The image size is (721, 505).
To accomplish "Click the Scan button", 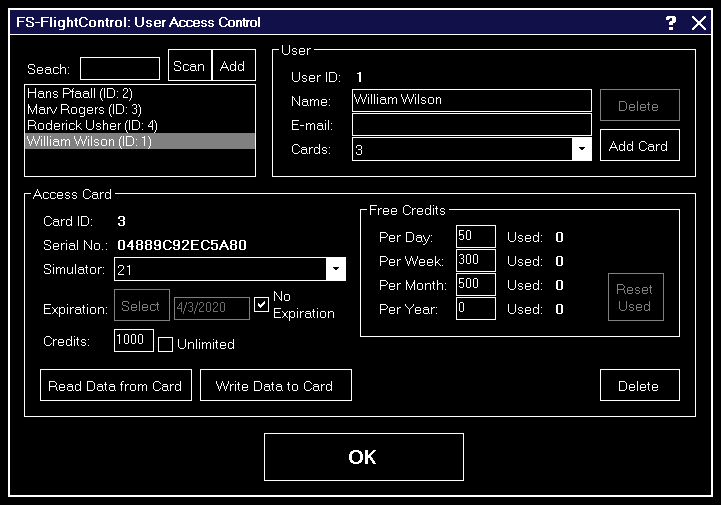I will [189, 65].
